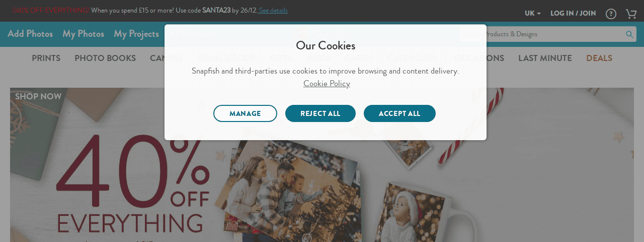This screenshot has width=644, height=242.
Task: Click the Shop Now banner label
Action: click(x=38, y=96)
